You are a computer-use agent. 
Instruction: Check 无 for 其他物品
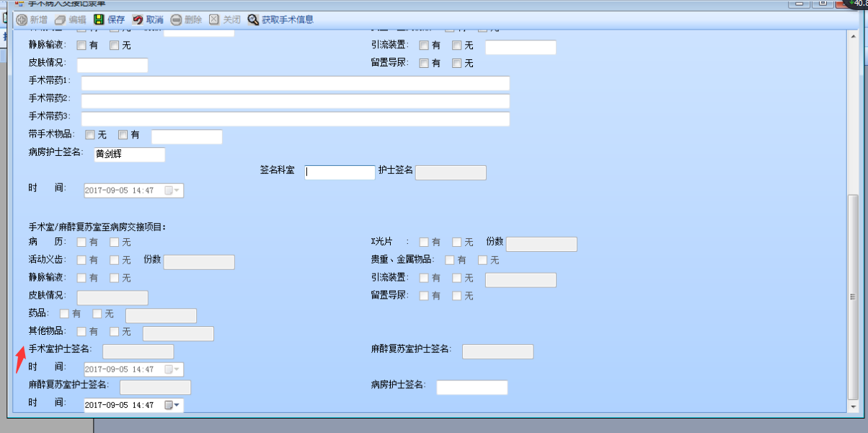tap(115, 332)
